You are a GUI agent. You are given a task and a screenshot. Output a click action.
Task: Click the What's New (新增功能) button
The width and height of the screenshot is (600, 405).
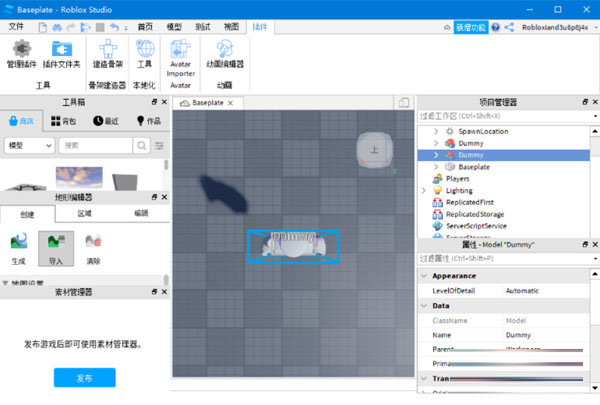[471, 27]
